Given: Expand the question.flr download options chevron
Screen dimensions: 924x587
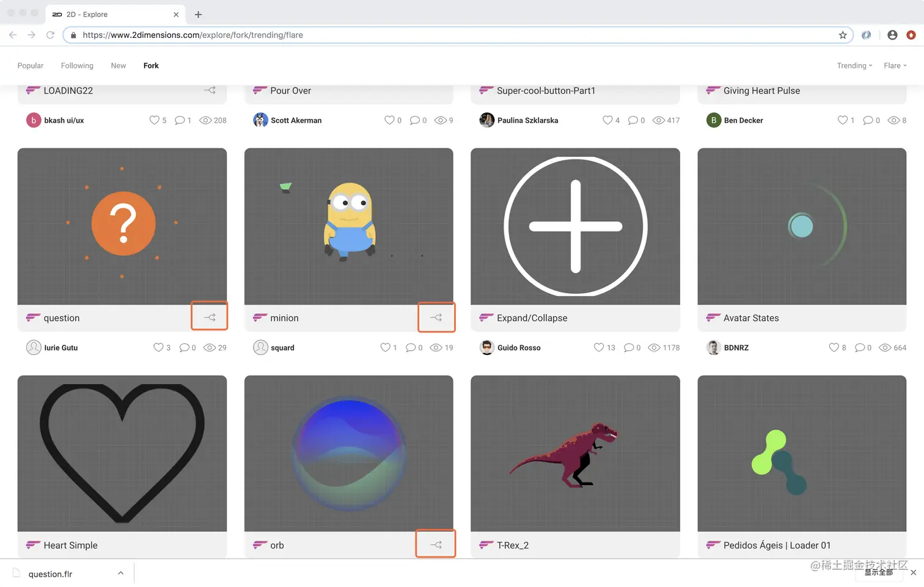Looking at the screenshot, I should point(120,573).
